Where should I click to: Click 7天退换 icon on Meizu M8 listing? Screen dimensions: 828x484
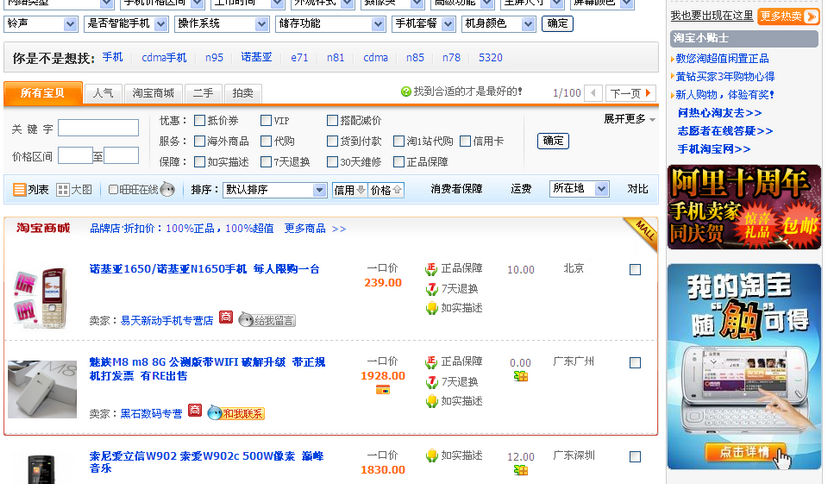pyautogui.click(x=431, y=382)
